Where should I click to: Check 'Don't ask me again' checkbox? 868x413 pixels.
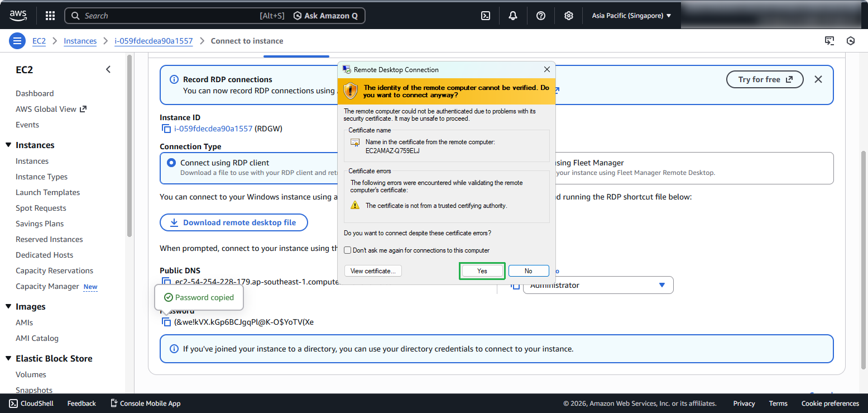tap(348, 250)
